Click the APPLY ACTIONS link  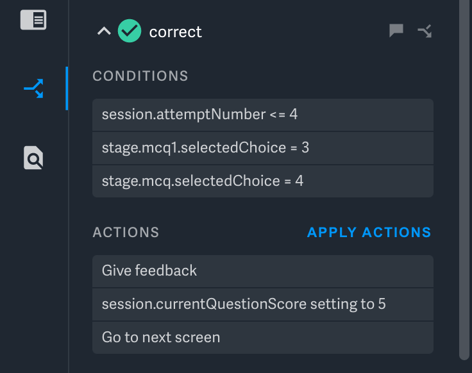click(x=369, y=232)
